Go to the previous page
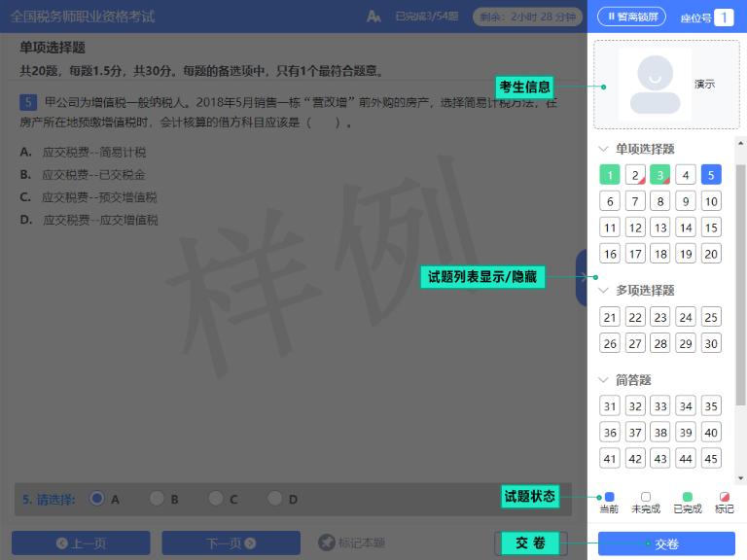This screenshot has width=747, height=560. tap(81, 542)
